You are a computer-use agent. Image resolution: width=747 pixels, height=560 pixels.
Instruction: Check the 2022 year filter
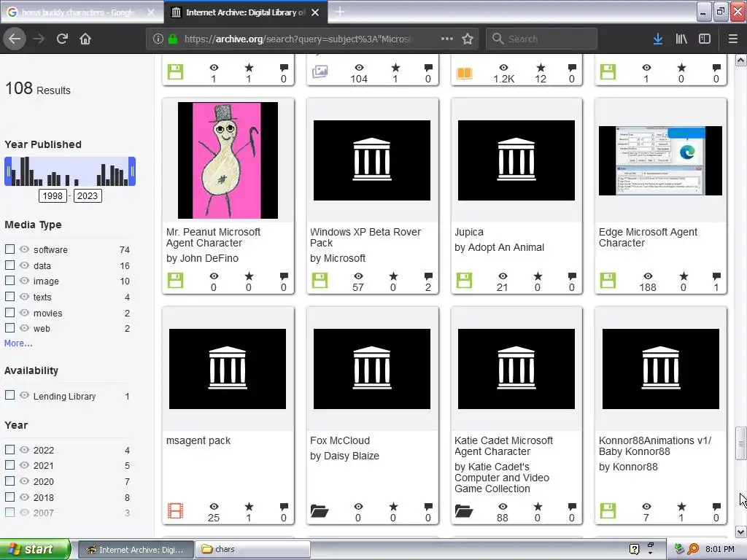(9, 449)
